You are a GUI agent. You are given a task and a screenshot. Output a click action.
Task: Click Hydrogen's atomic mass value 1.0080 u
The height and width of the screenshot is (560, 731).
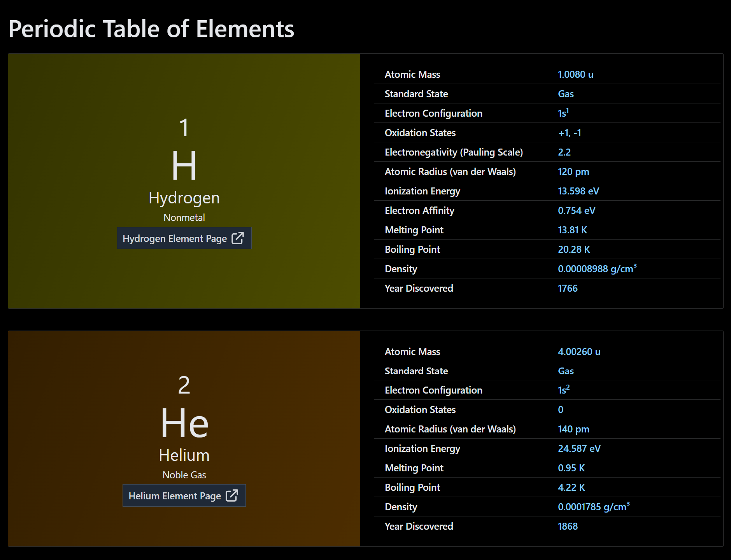pyautogui.click(x=575, y=74)
